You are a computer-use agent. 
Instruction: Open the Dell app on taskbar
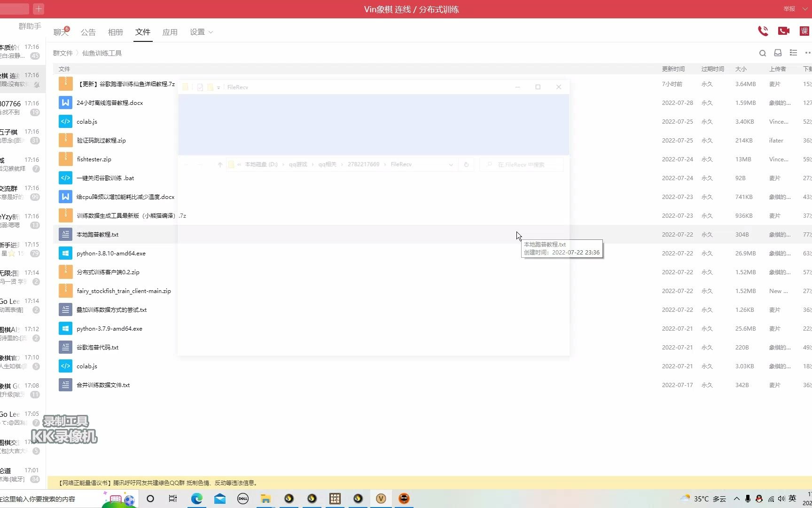point(242,499)
